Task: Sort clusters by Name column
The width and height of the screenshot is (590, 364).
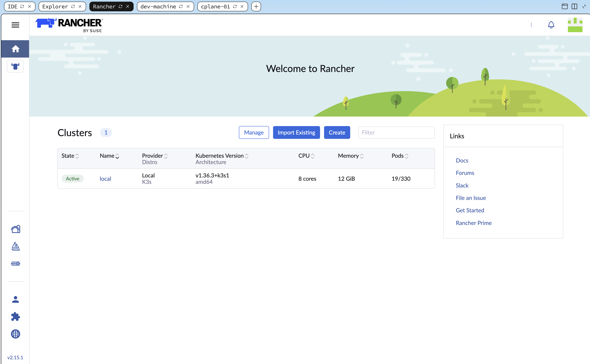Action: coord(109,156)
